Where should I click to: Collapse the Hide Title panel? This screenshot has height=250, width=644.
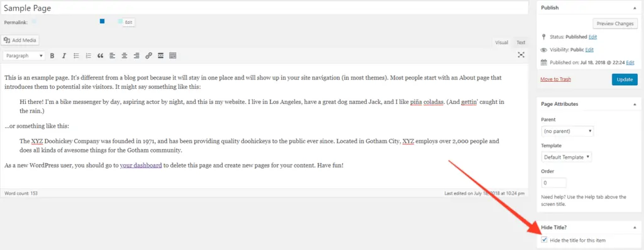[635, 227]
